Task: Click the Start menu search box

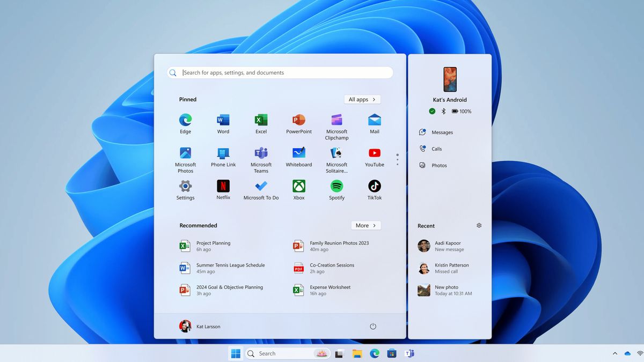Action: click(279, 72)
